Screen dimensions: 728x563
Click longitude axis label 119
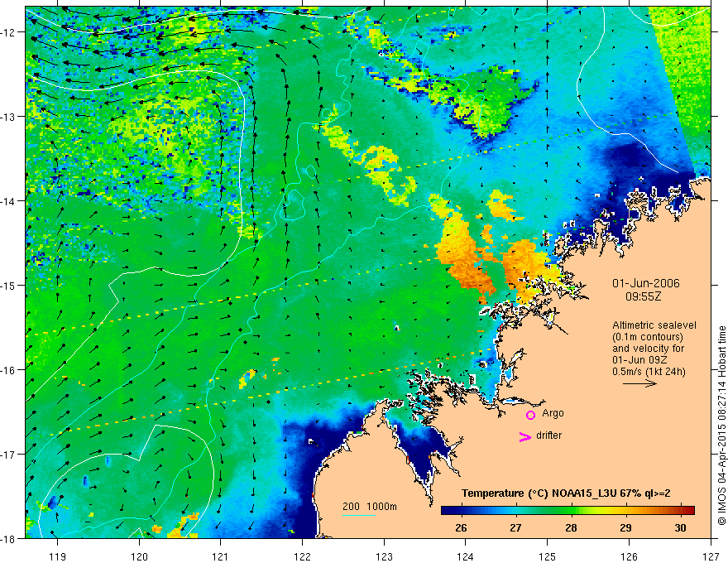tap(58, 556)
